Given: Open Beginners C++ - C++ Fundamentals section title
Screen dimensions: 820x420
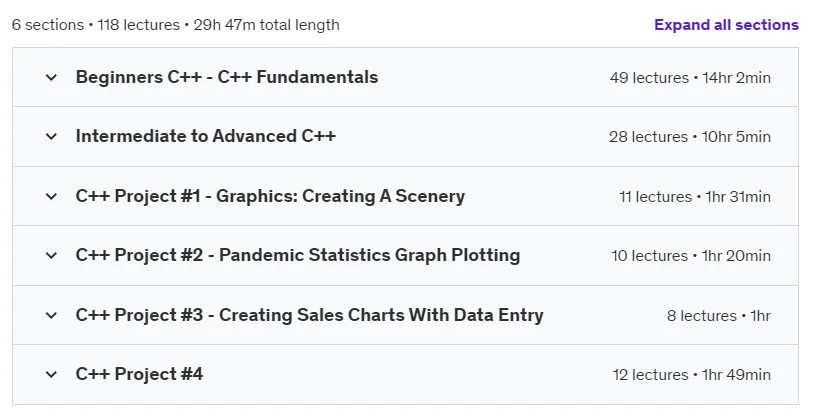Looking at the screenshot, I should [x=227, y=77].
